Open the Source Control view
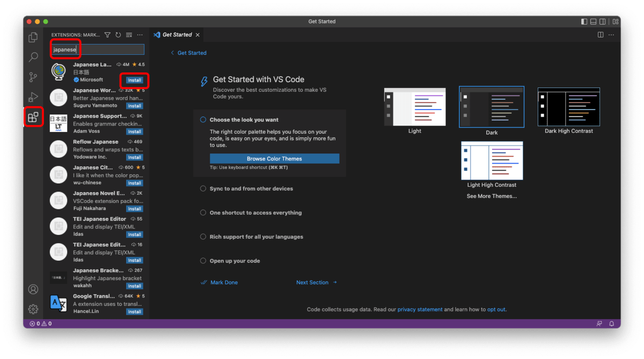 click(33, 77)
